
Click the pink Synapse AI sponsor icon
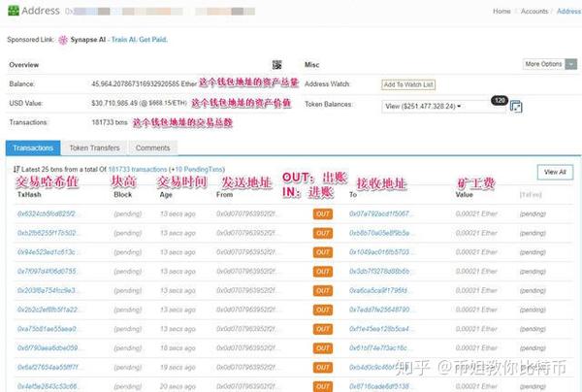[x=63, y=40]
